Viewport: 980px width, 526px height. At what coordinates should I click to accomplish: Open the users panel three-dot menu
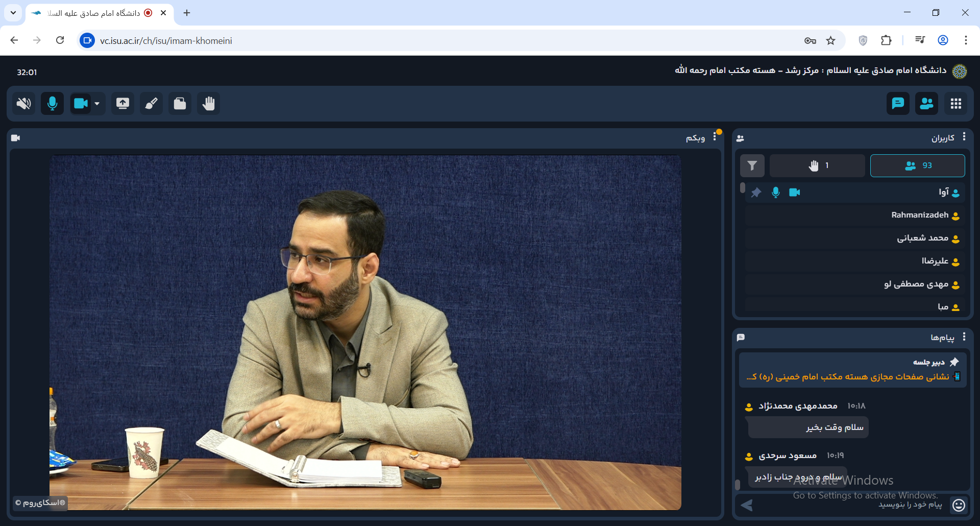964,137
